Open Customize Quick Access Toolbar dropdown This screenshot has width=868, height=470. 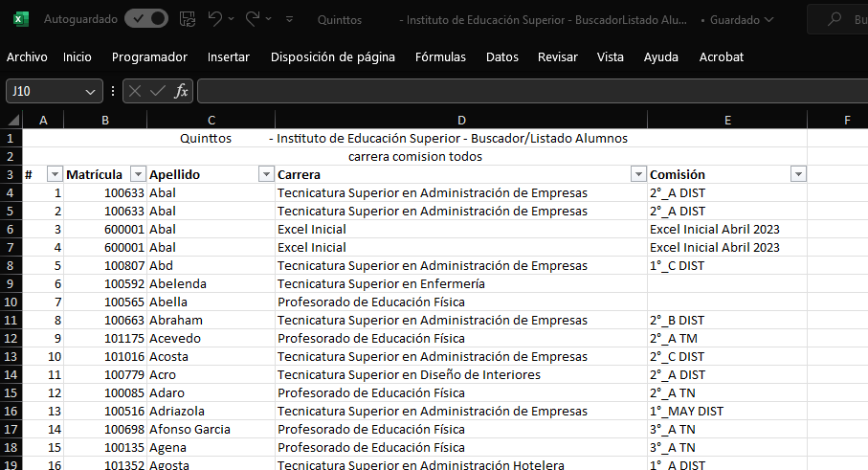coord(289,19)
